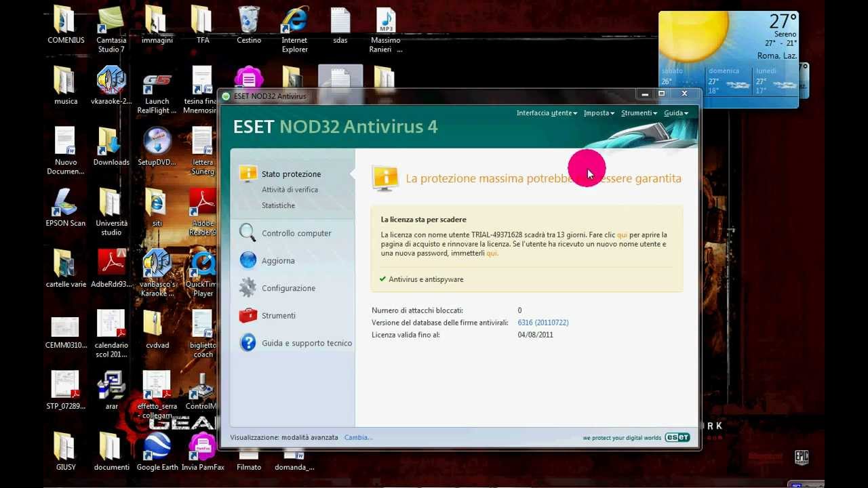Open Università studio folder
The height and width of the screenshot is (488, 868).
coord(111,212)
